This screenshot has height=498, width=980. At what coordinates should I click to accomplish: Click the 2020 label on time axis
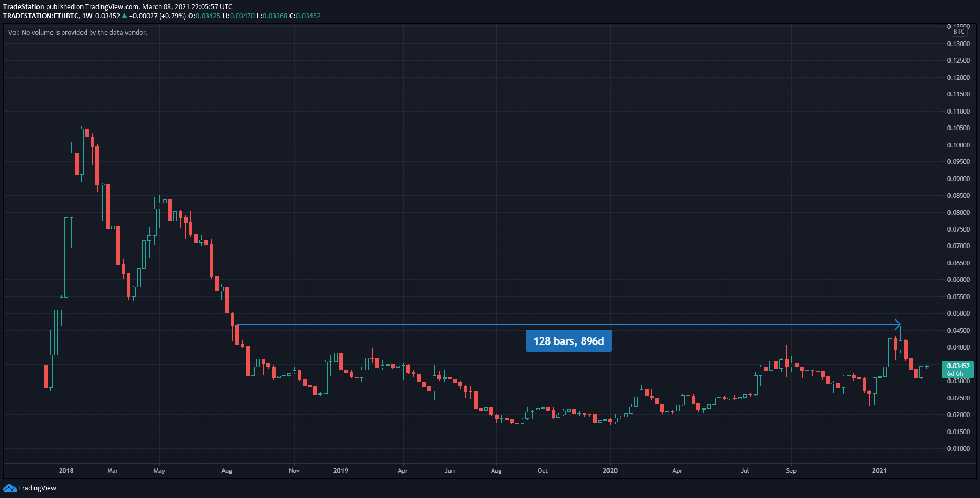tap(610, 471)
